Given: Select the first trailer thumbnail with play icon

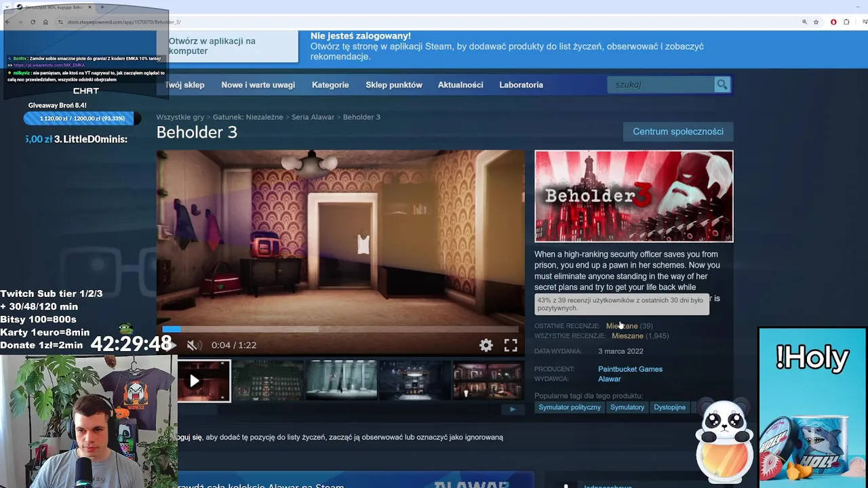Looking at the screenshot, I should 203,380.
